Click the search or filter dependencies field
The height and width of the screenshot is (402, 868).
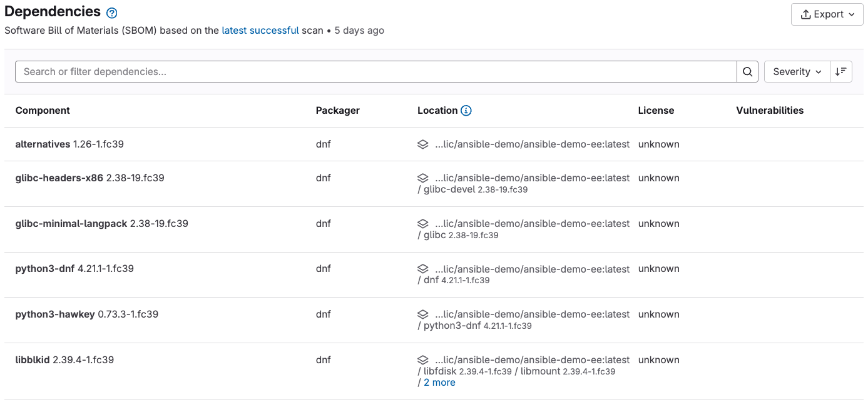click(375, 71)
